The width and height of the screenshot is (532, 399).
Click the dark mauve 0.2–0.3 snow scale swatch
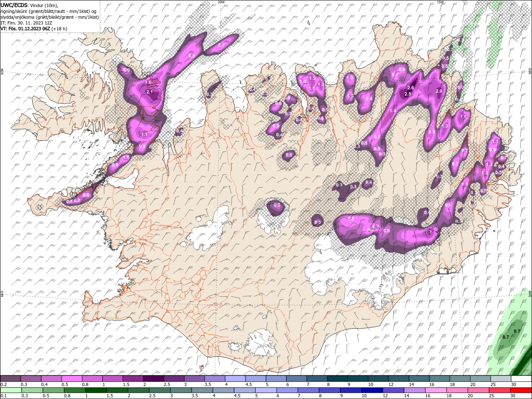[x=10, y=379]
